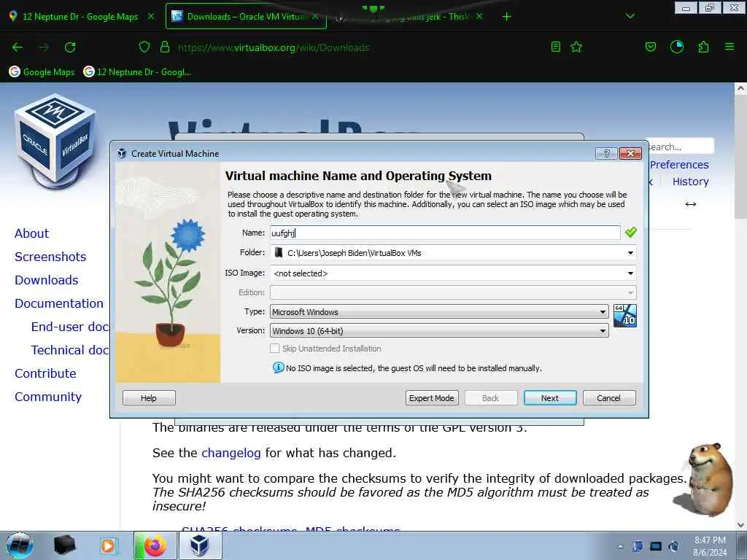Screen dimensions: 747x560
Task: Click the Name text field
Action: 445,233
